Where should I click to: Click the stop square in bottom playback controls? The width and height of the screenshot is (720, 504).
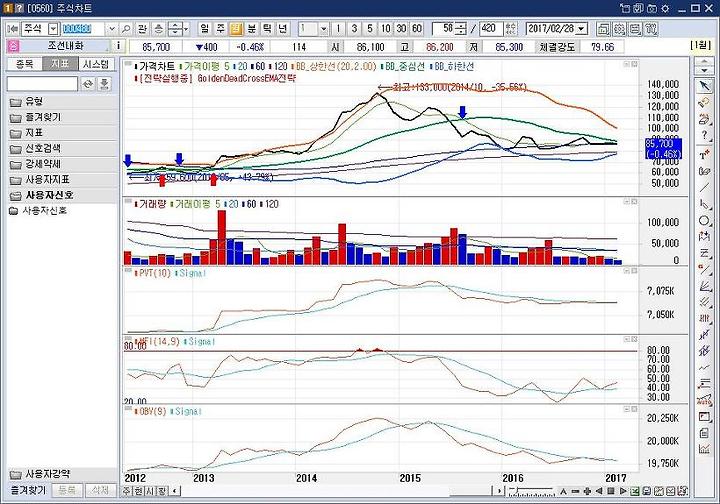(611, 491)
